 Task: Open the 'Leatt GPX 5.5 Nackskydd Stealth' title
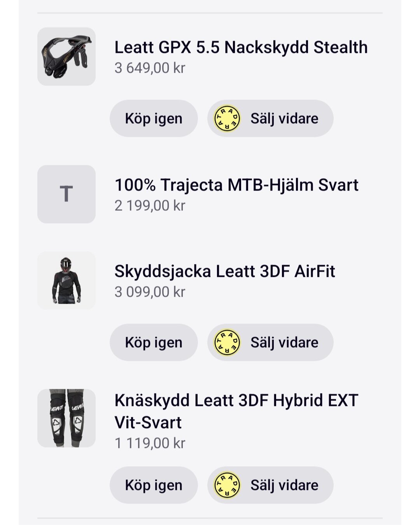[241, 47]
